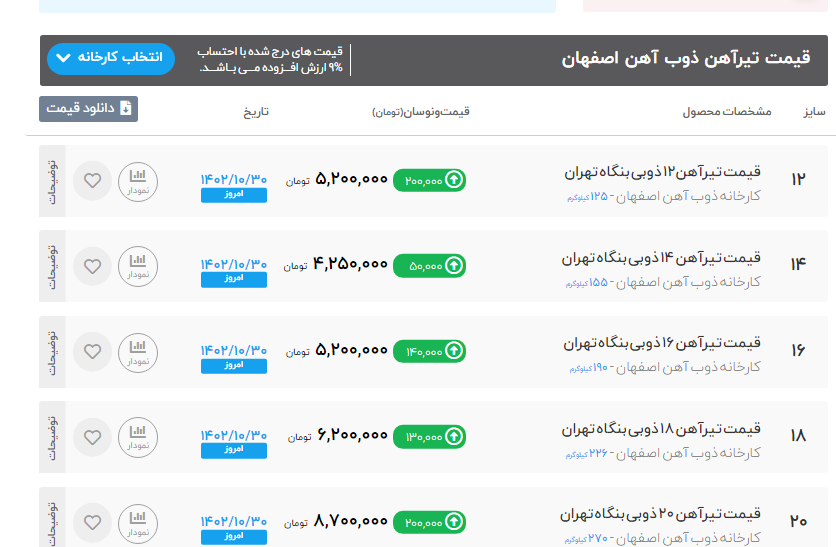Open chart icon for size 14 beam

(x=138, y=266)
